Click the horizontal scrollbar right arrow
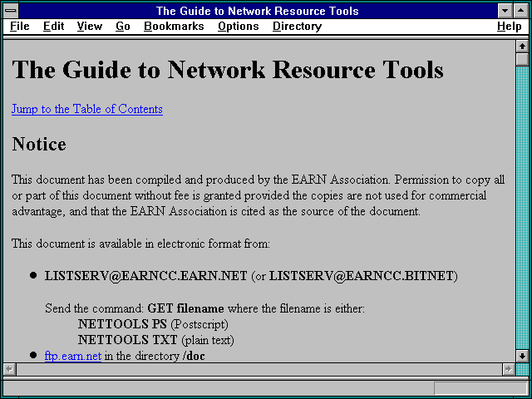This screenshot has width=532, height=399. tap(508, 369)
